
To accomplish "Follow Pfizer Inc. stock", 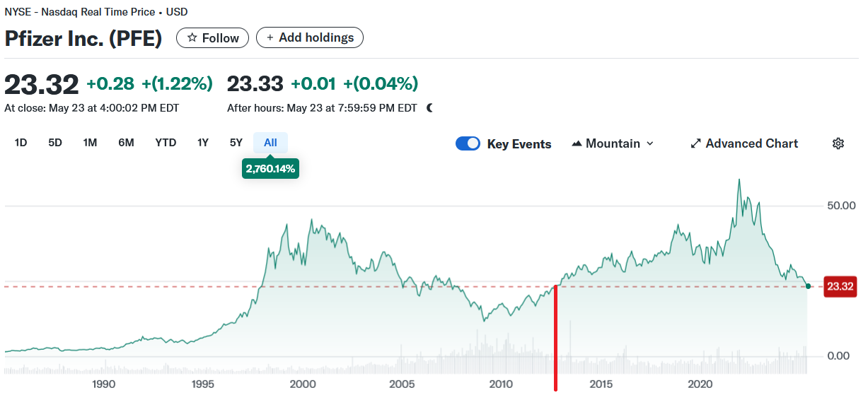I will [212, 37].
